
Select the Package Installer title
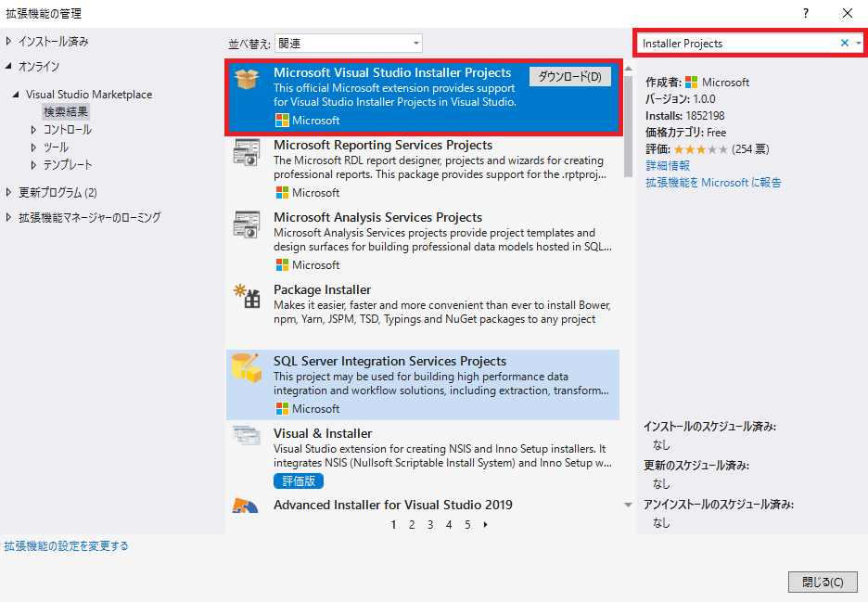[x=322, y=289]
